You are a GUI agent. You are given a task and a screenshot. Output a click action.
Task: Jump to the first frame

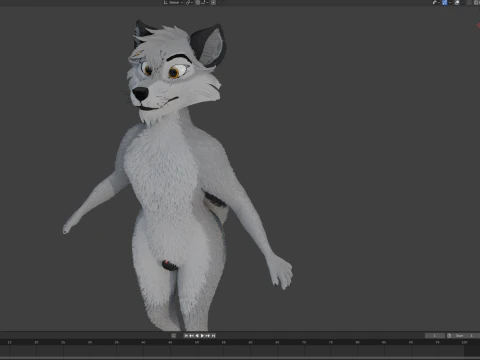186,335
